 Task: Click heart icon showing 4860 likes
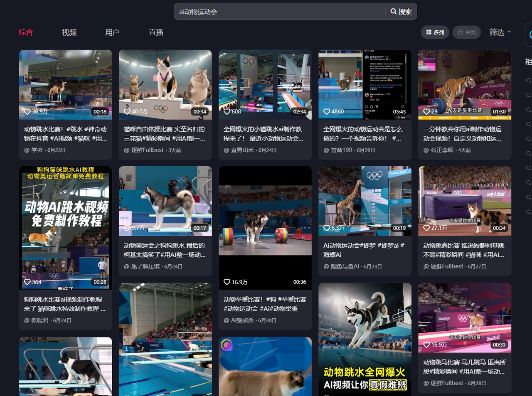click(327, 111)
